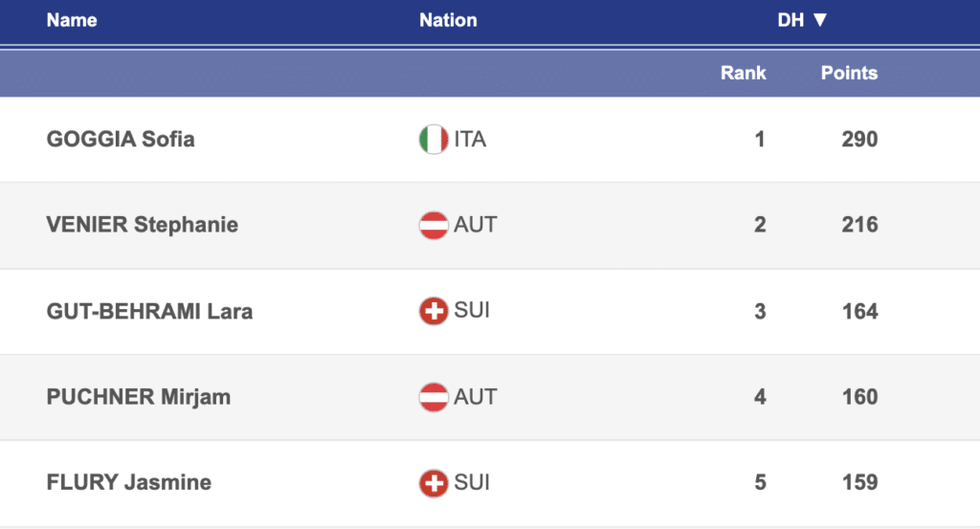Click the Name column header

click(72, 20)
